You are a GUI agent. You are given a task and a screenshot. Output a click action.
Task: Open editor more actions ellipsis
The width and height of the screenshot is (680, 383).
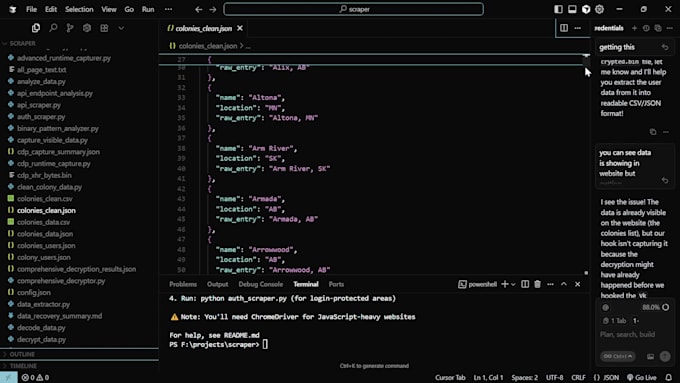coord(578,28)
